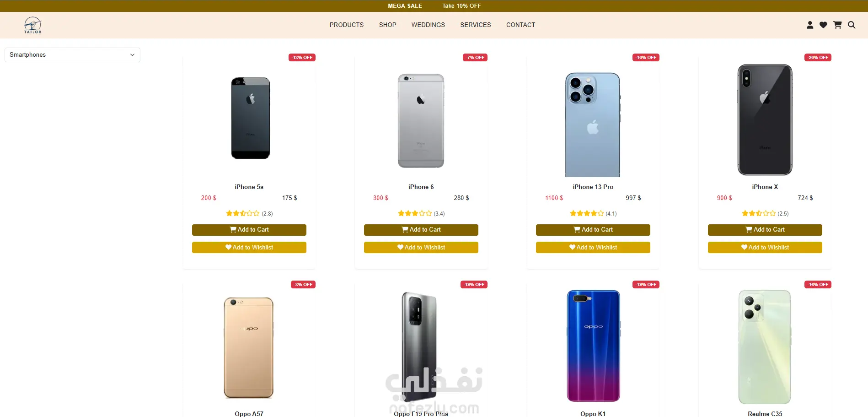The image size is (868, 417).
Task: Open the PRODUCTS menu
Action: 347,25
